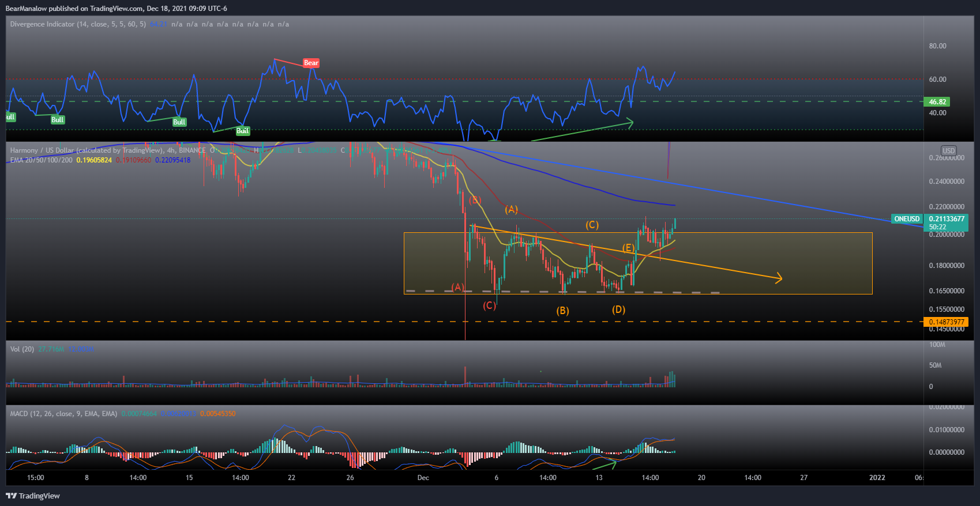
Task: Click the 22 date label on time axis
Action: coord(291,478)
